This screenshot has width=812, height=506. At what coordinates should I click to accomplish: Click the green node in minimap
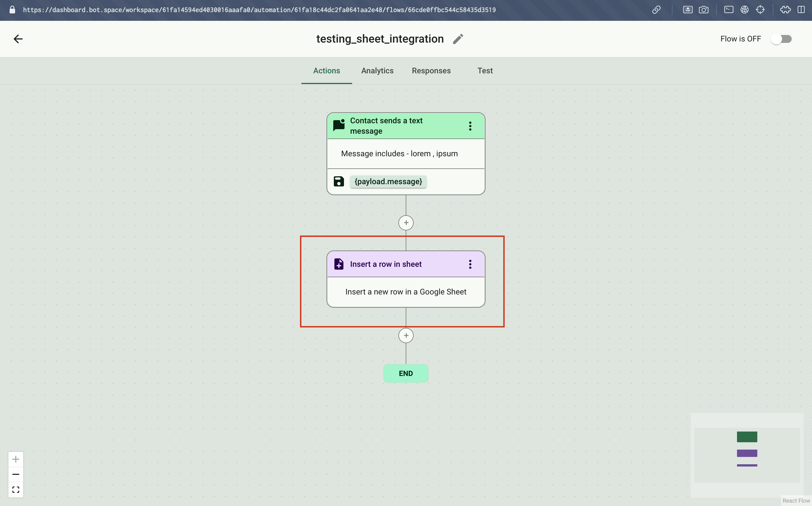[x=747, y=437]
